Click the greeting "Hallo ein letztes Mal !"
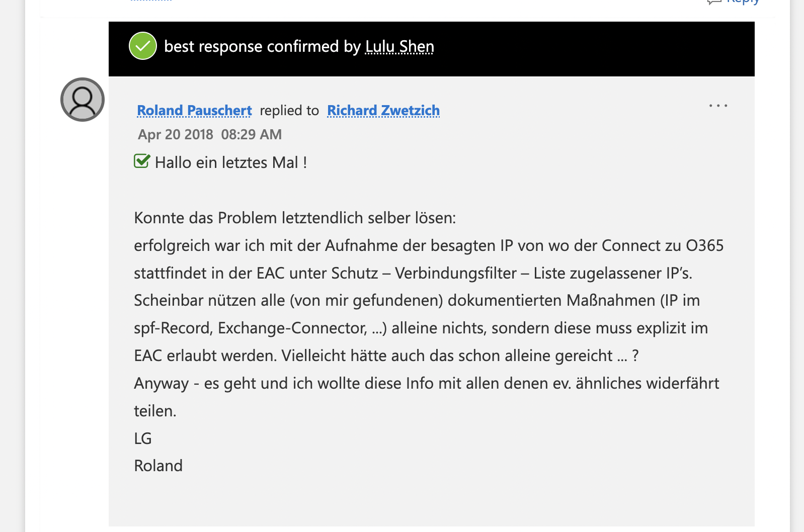 231,163
